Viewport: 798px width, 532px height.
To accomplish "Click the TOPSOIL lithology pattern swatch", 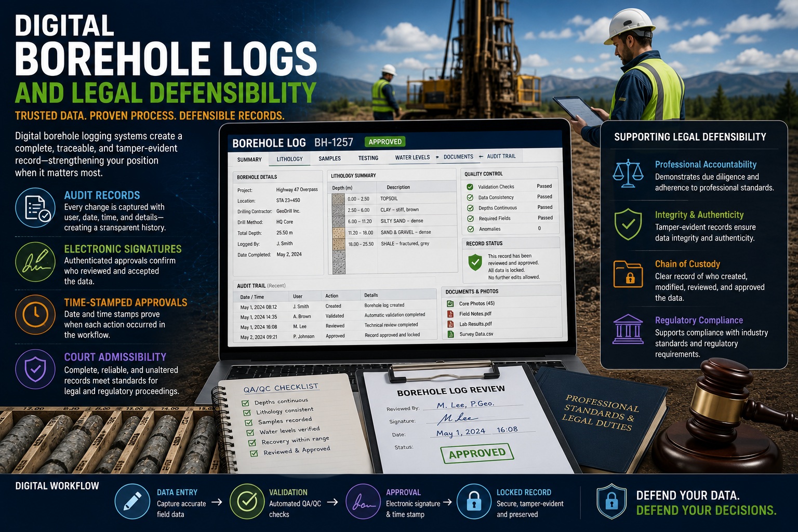I will tap(338, 199).
